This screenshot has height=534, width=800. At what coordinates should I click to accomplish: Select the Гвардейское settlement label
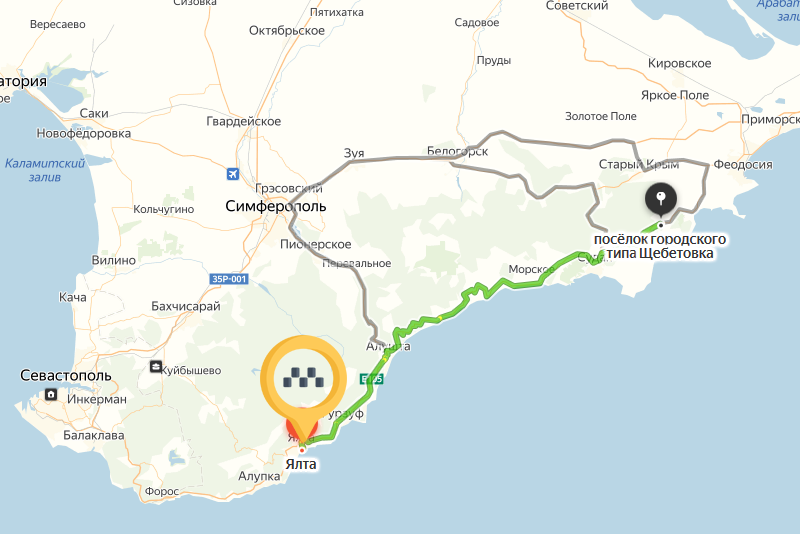click(243, 121)
